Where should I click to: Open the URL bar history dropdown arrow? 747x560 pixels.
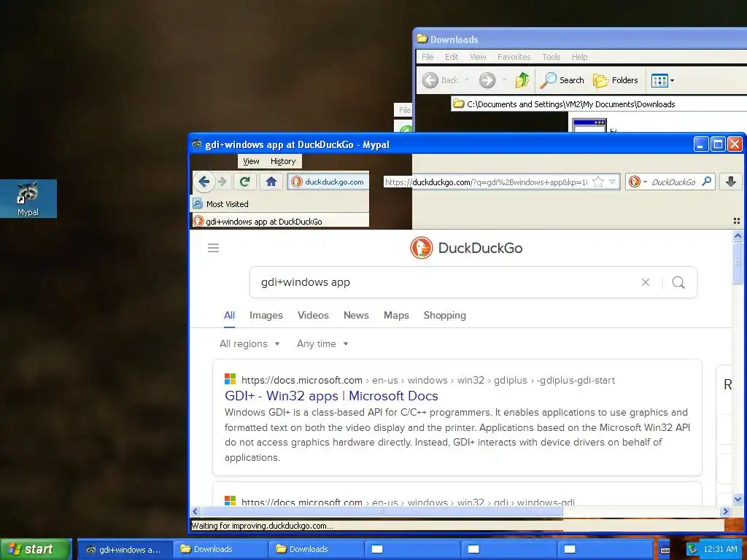(x=613, y=182)
